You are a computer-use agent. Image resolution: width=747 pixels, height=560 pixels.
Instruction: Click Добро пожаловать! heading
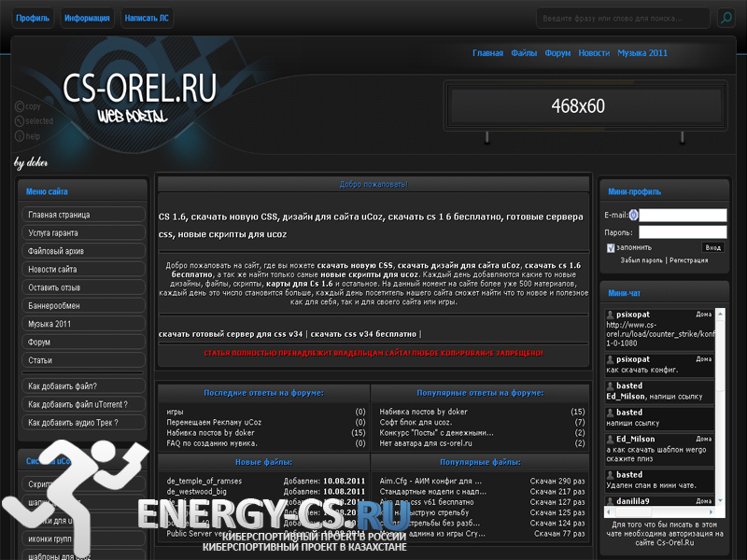tap(373, 184)
